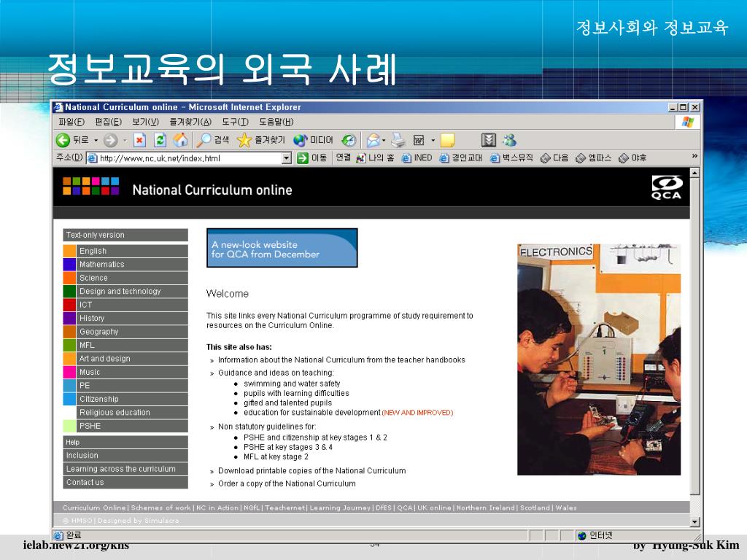Click the page scrollbar up arrow
Screen dimensions: 747x560
pos(694,173)
